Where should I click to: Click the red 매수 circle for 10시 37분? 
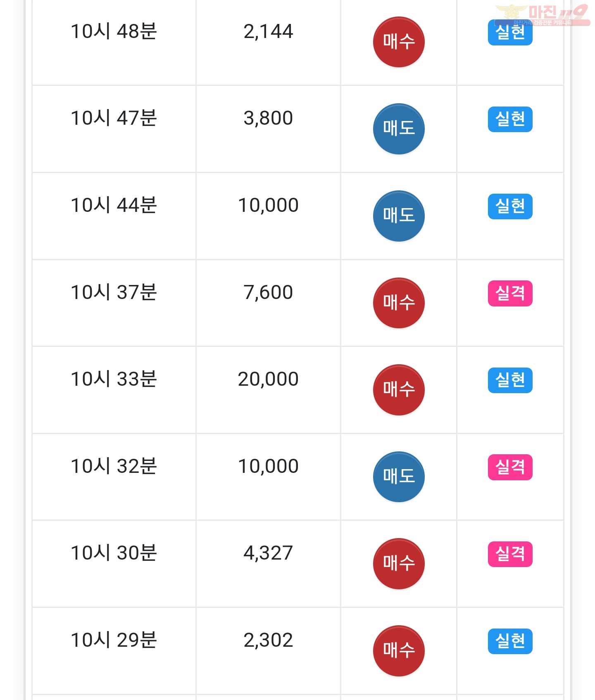[399, 303]
